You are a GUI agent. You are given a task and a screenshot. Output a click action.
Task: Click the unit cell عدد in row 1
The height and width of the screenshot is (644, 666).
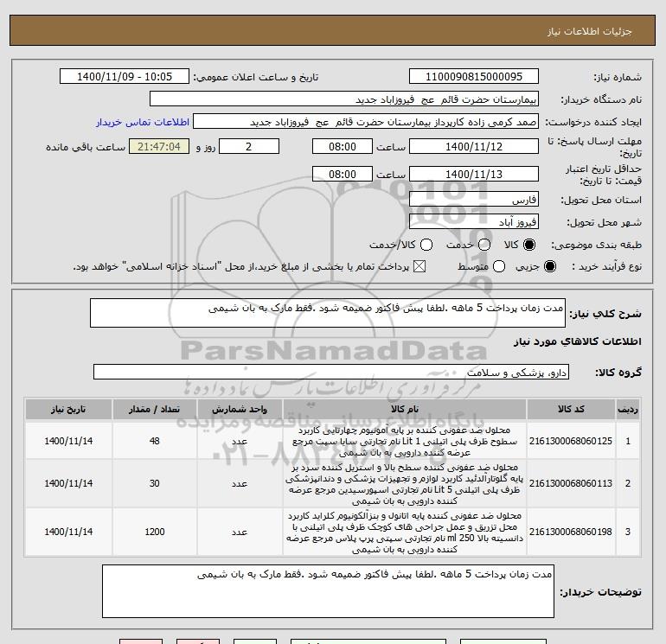click(240, 441)
